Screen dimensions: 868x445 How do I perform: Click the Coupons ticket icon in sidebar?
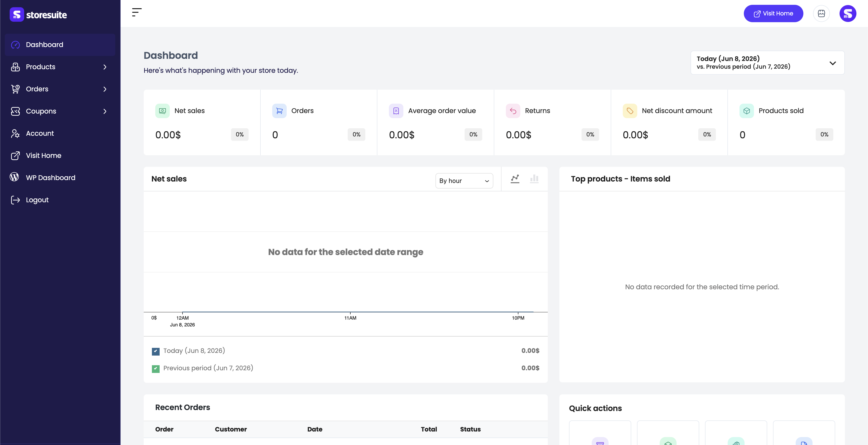pos(15,111)
